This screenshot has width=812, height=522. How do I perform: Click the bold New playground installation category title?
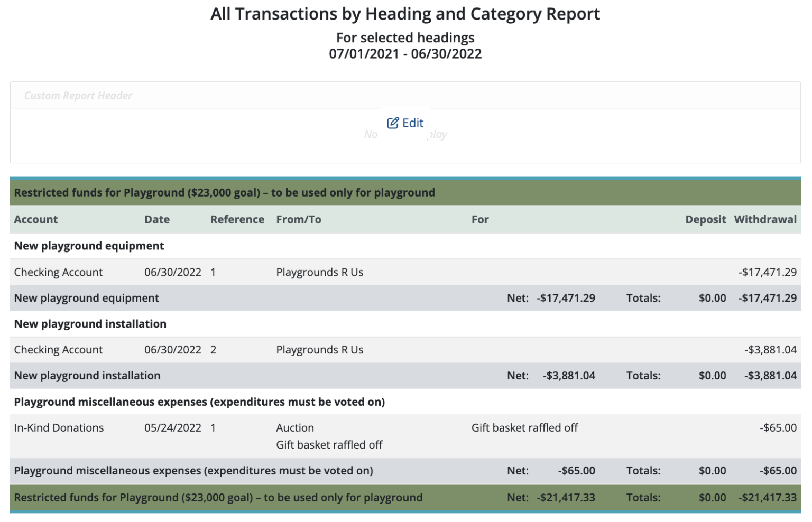point(90,324)
